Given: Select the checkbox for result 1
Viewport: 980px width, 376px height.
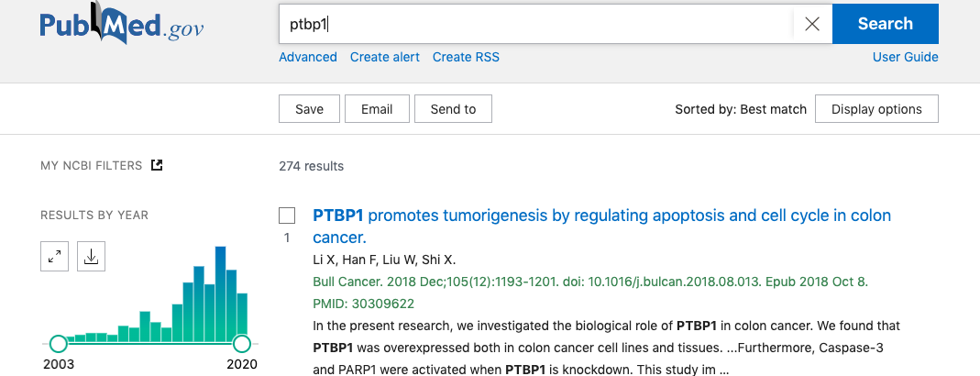Looking at the screenshot, I should [x=287, y=216].
